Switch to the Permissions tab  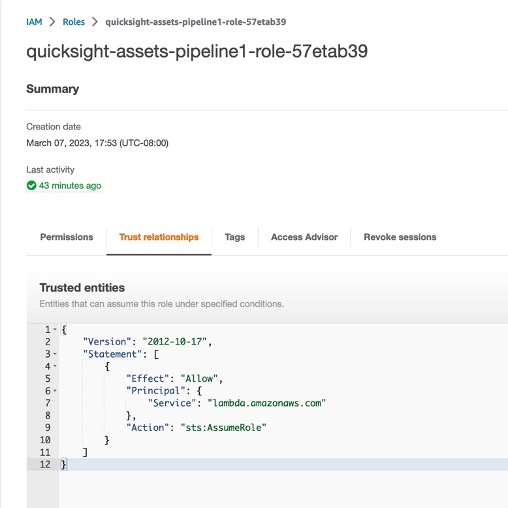coord(67,237)
